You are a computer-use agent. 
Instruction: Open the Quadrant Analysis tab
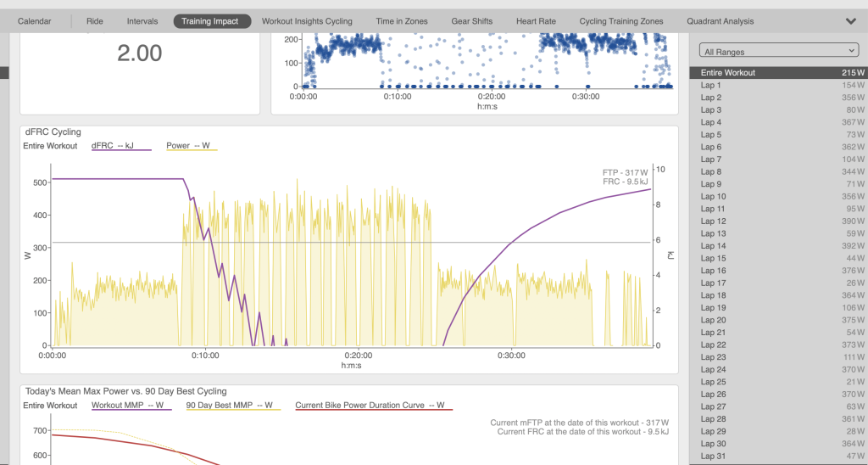coord(721,21)
